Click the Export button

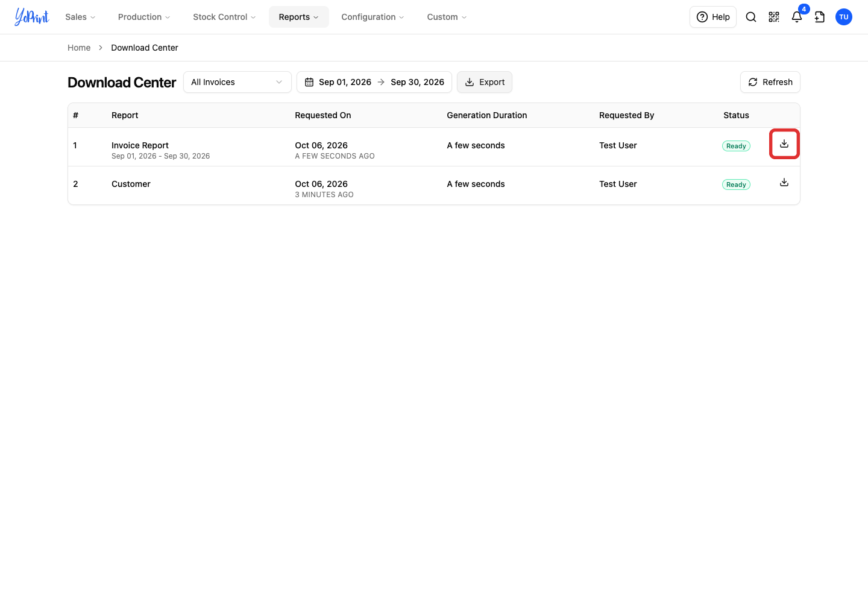point(485,82)
